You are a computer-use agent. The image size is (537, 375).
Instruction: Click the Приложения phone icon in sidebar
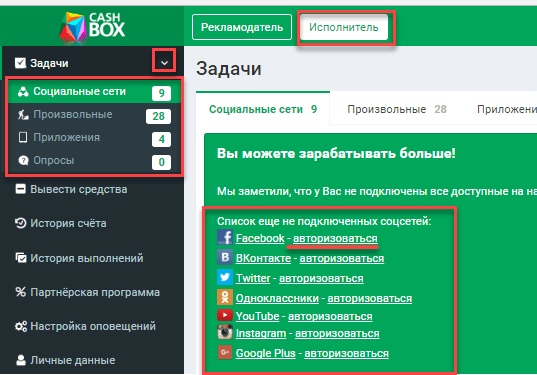click(x=23, y=137)
